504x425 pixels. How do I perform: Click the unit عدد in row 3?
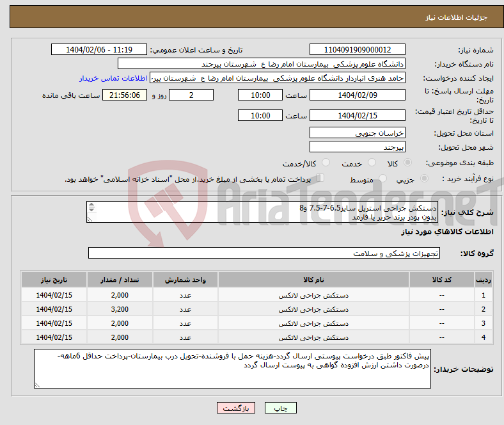[x=185, y=323]
